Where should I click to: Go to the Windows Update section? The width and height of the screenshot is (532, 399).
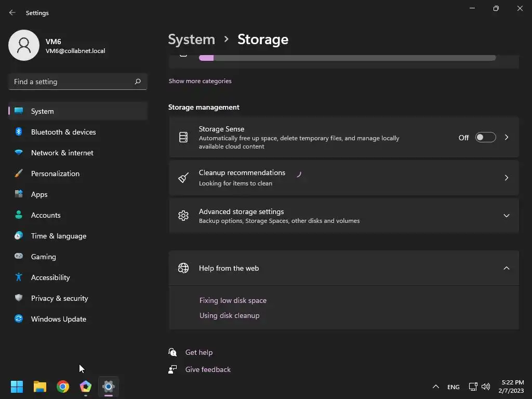pyautogui.click(x=58, y=319)
